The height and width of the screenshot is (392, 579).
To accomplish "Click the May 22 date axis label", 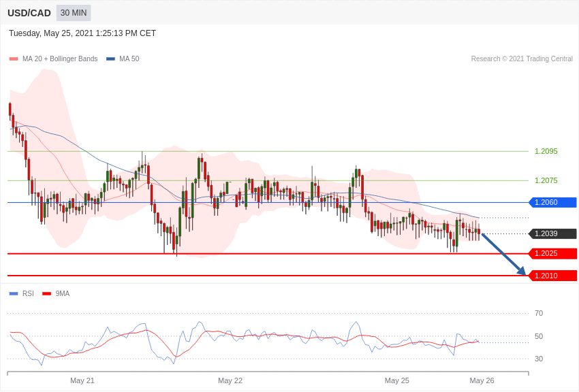I will 230,380.
